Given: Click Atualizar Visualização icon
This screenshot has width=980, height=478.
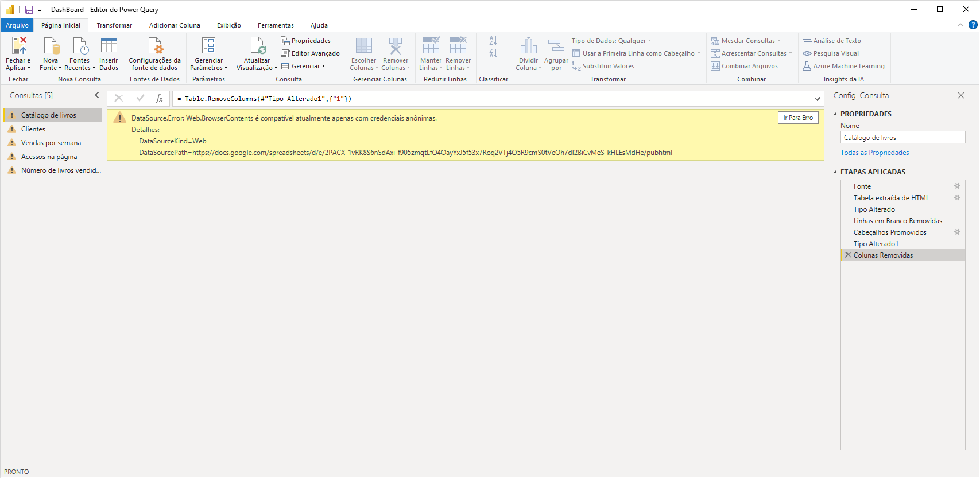Looking at the screenshot, I should coord(257,45).
